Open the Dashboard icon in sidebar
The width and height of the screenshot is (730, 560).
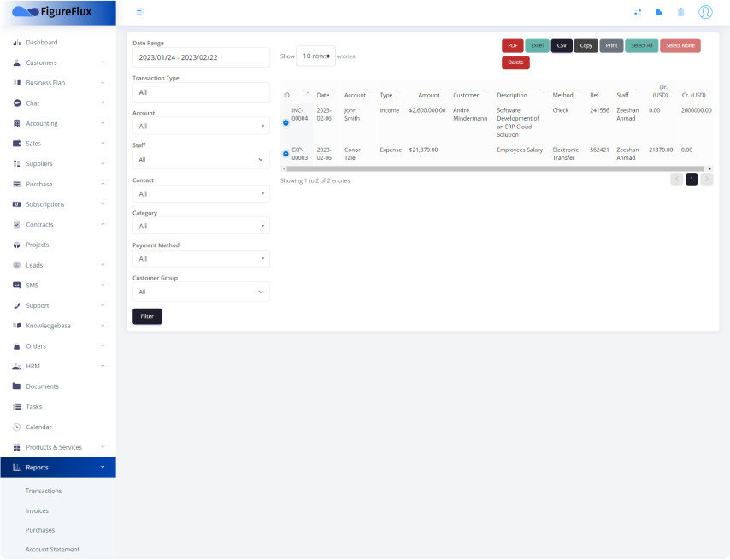17,43
